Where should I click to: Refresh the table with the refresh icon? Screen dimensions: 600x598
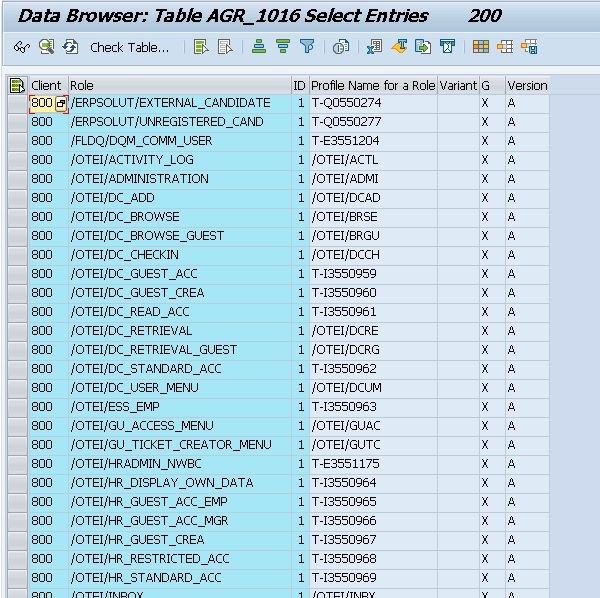[x=70, y=47]
